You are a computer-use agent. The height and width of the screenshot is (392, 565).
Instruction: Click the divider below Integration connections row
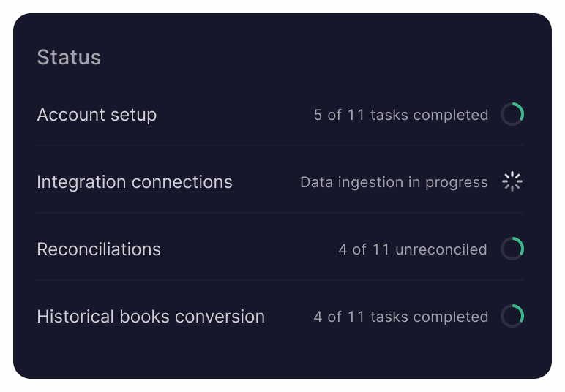280,213
